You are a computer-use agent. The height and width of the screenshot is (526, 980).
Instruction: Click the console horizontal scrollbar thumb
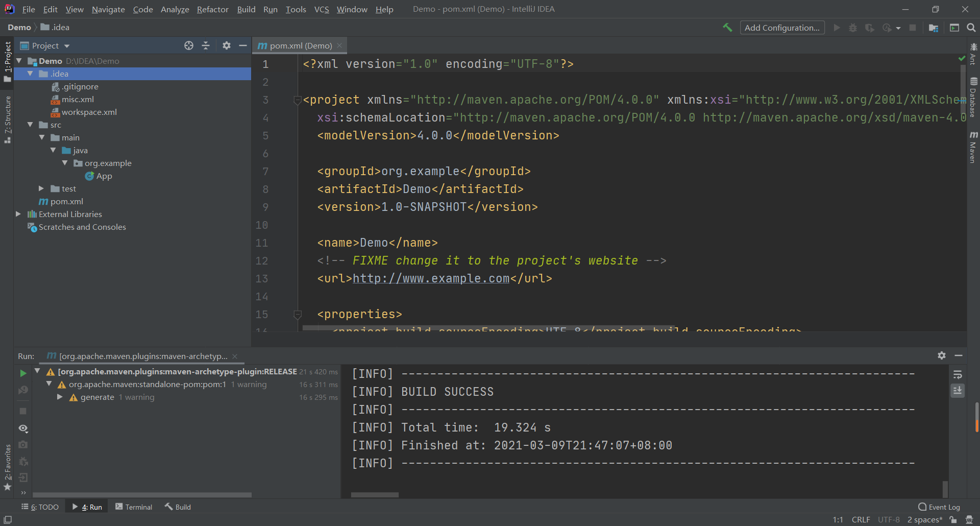(375, 495)
